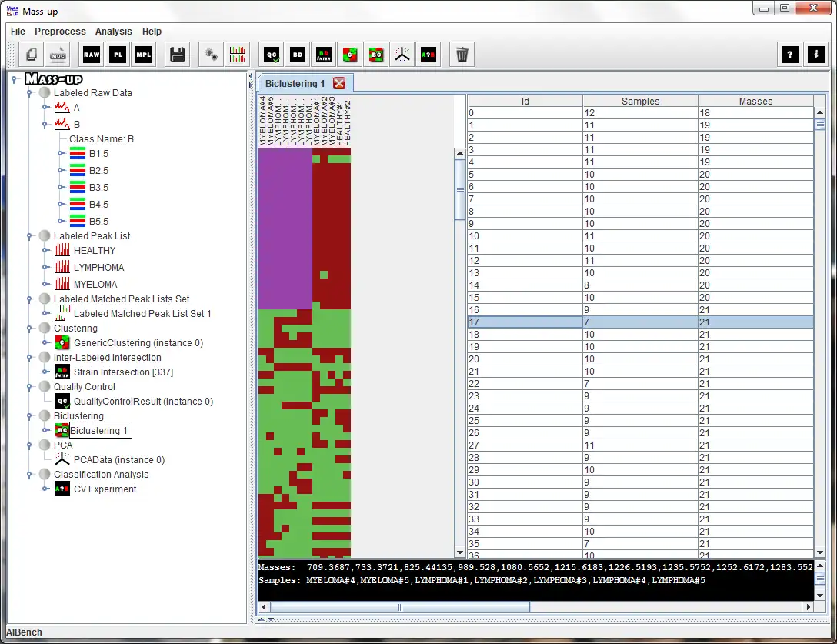Collapse the PCA tree node
Viewport: 837px width, 644px height.
[30, 445]
